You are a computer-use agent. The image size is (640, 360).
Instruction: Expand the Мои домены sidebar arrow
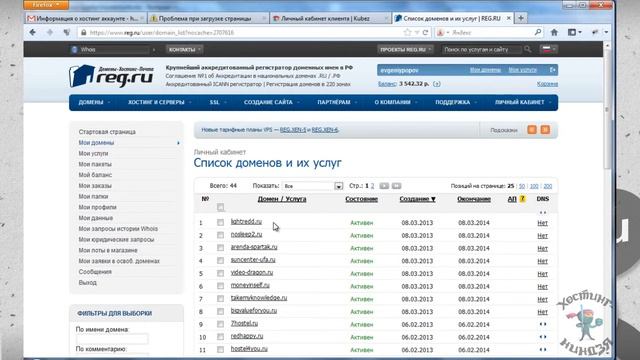coord(178,143)
